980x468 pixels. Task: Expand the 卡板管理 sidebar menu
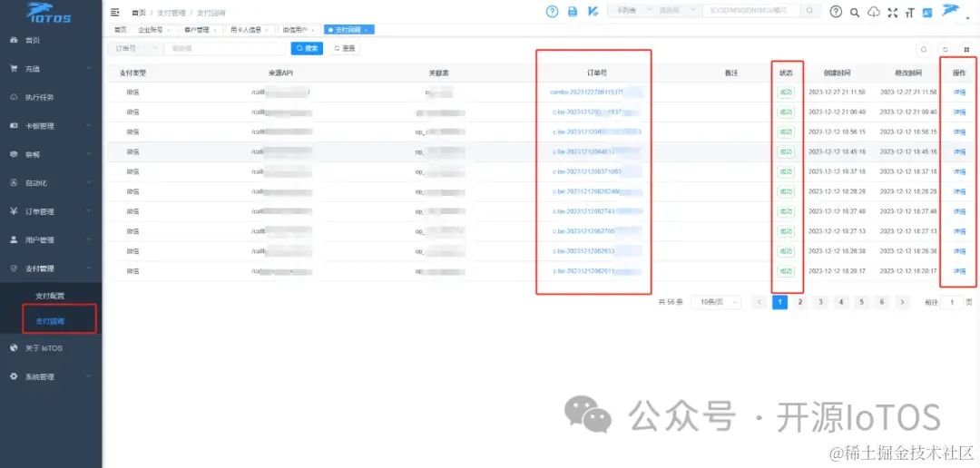[x=51, y=125]
